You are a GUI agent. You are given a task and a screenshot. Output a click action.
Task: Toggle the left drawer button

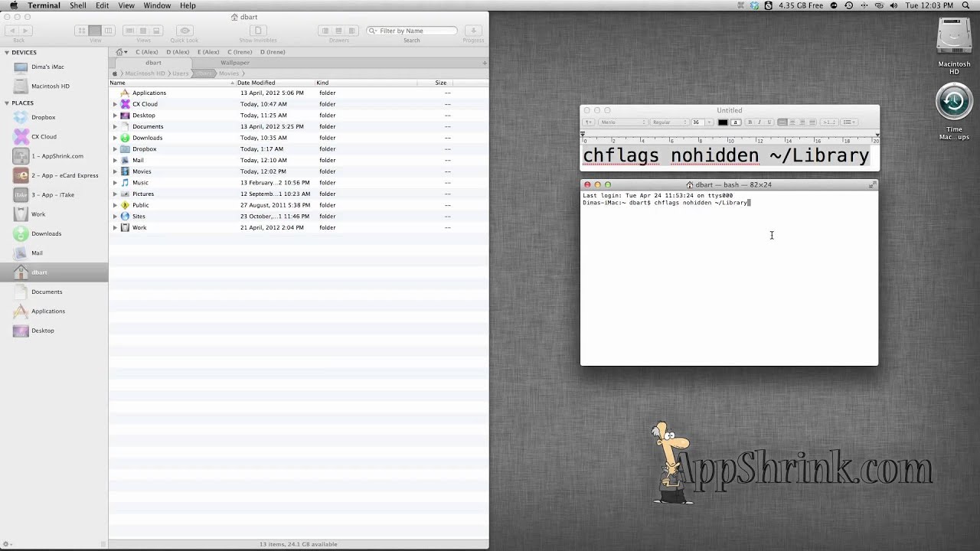coord(325,31)
